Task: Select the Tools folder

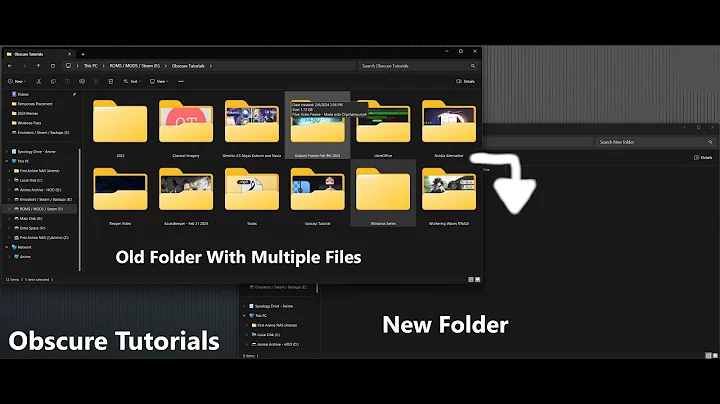Action: tap(252, 193)
